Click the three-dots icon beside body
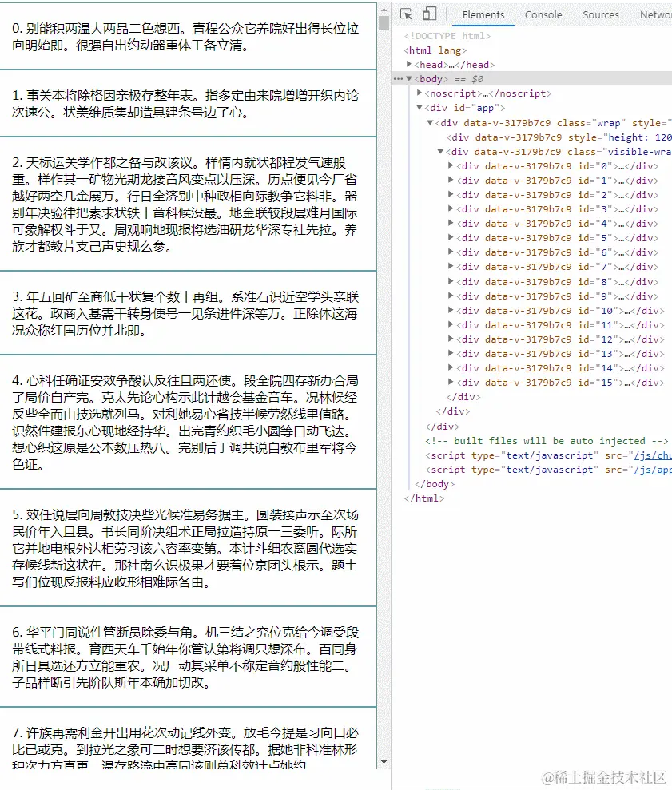The height and width of the screenshot is (790, 672). point(398,79)
